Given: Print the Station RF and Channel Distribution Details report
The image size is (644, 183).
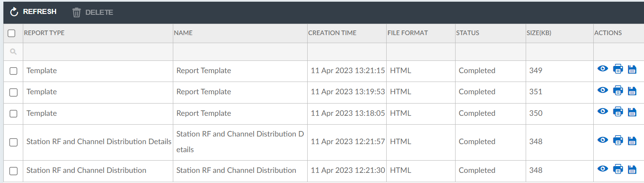Looking at the screenshot, I should click(x=618, y=140).
